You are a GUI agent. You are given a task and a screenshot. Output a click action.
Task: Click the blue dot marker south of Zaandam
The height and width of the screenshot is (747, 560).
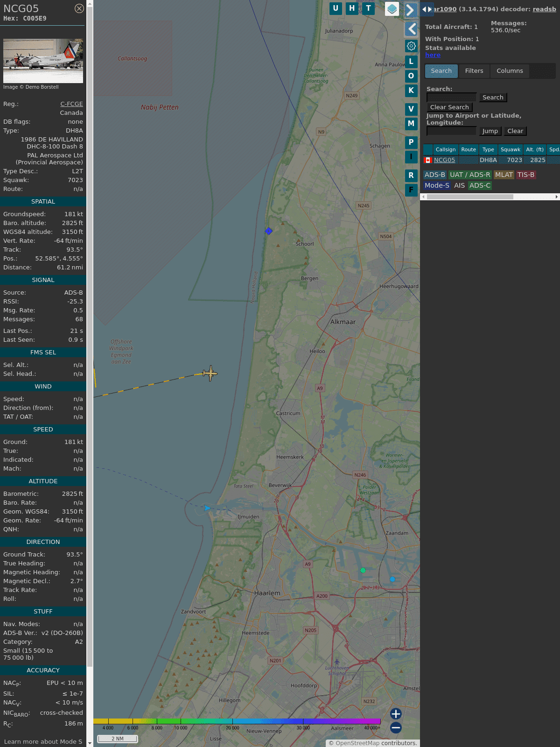392,579
